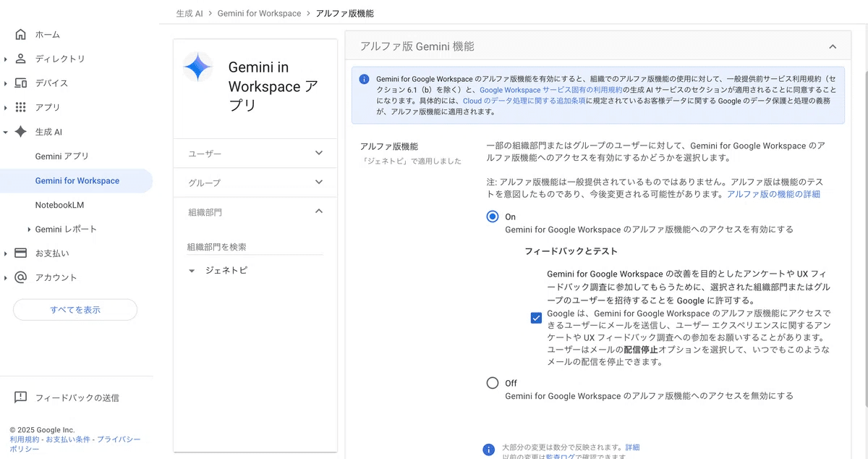Expand the ユーザー section
The width and height of the screenshot is (868, 459).
(x=319, y=153)
